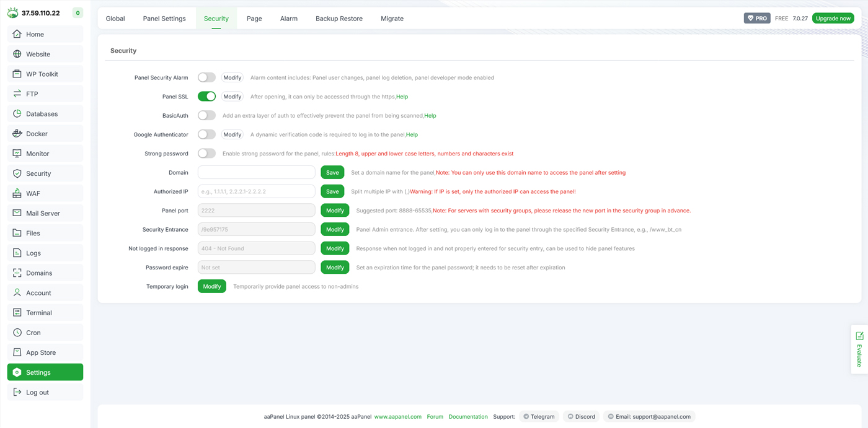Enable the Panel Security Alarm toggle

pyautogui.click(x=206, y=77)
